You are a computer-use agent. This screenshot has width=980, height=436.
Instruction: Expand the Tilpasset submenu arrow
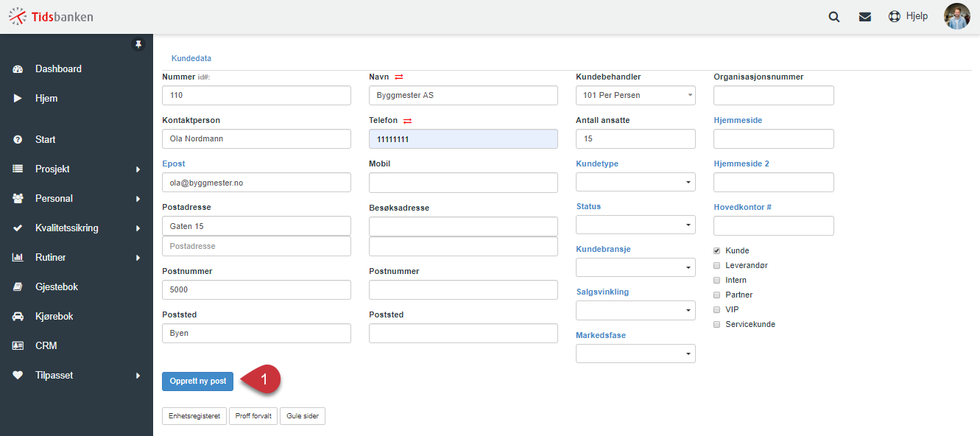point(138,376)
